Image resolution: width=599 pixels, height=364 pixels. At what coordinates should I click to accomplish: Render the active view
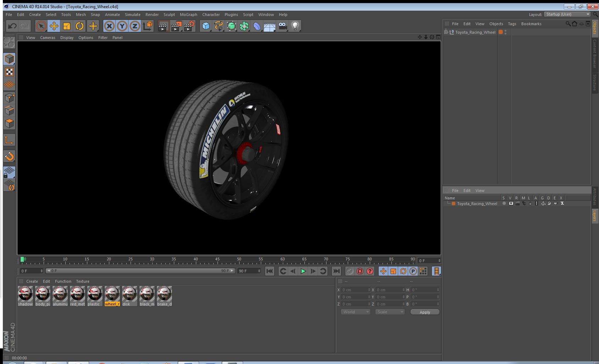point(163,26)
